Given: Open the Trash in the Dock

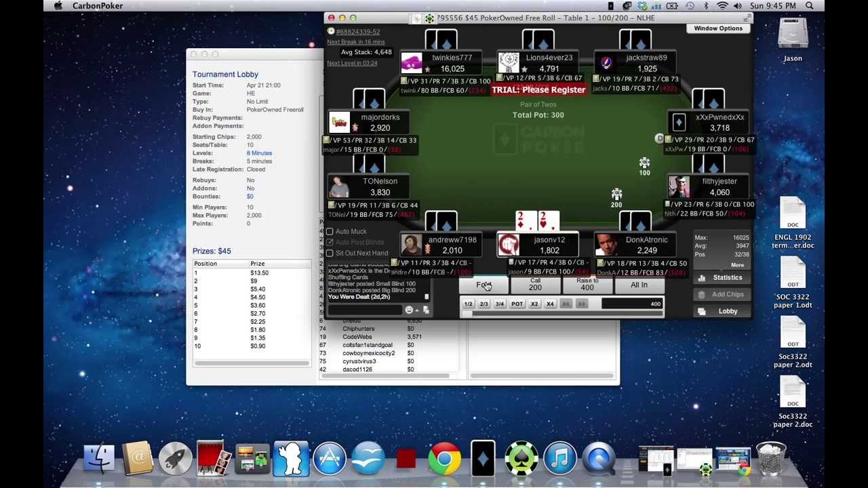Looking at the screenshot, I should pyautogui.click(x=771, y=459).
